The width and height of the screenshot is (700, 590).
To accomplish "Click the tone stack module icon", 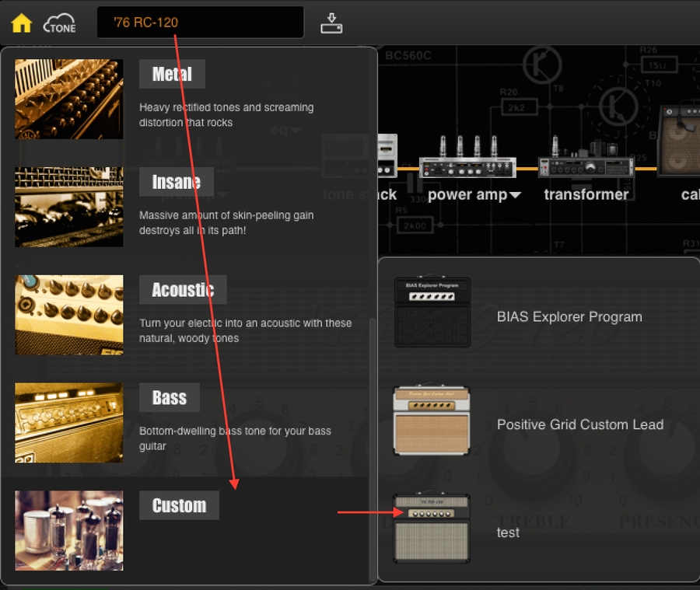I will (x=387, y=155).
